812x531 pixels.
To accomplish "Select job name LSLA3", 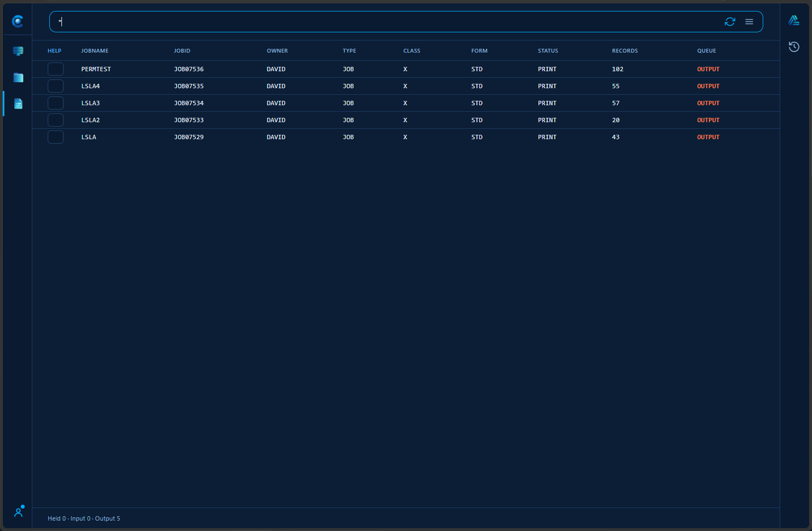I will (x=90, y=103).
